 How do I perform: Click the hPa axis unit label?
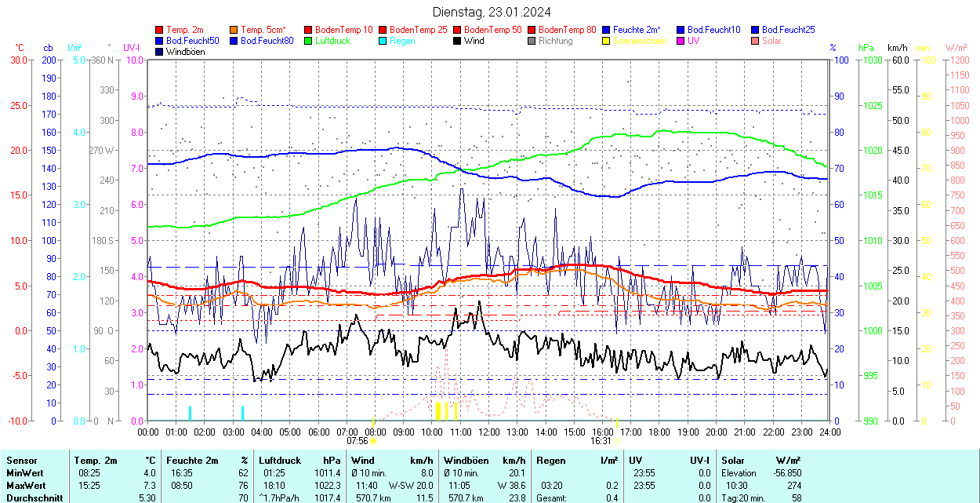point(866,48)
